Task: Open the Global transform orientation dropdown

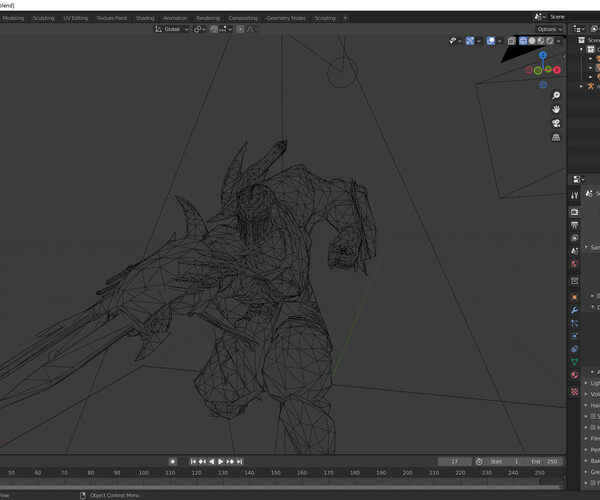Action: tap(172, 29)
